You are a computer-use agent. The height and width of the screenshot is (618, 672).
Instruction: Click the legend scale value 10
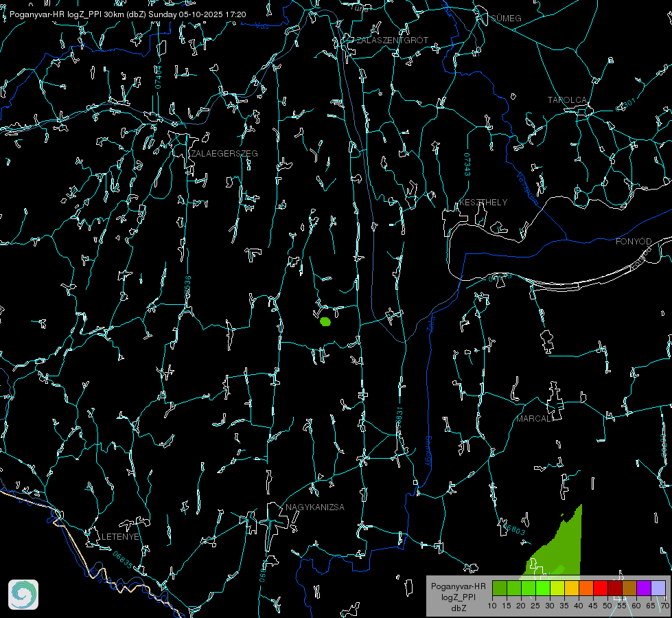tap(492, 606)
